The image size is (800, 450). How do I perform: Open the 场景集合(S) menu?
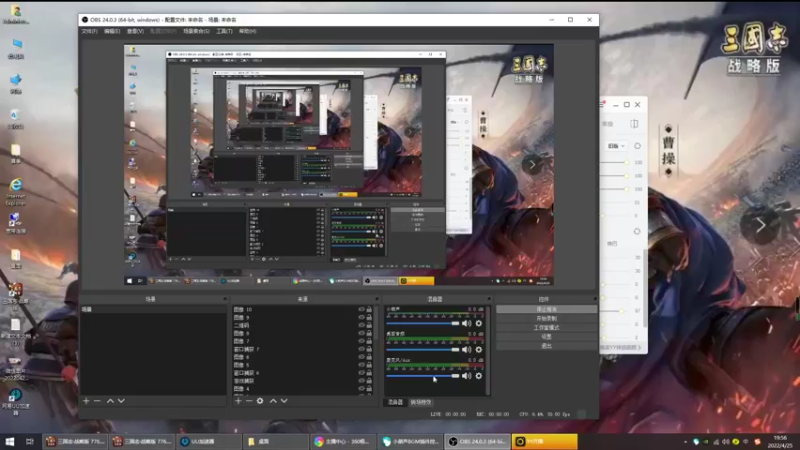196,32
